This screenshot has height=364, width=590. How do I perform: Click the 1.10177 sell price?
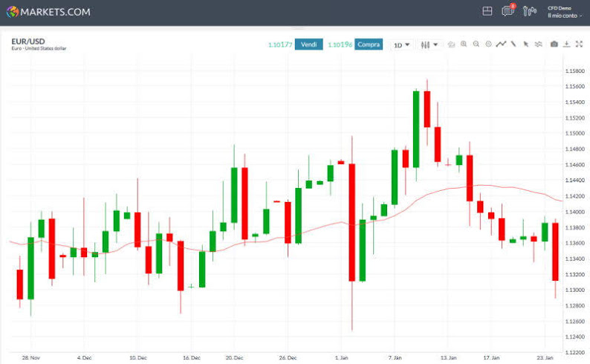(279, 45)
